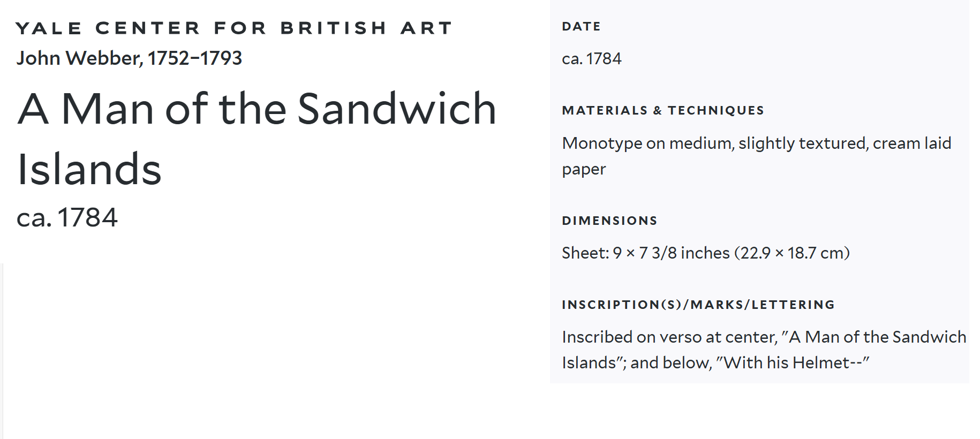
Task: Click the years 1752–1793 after the artist name
Action: pyautogui.click(x=195, y=58)
